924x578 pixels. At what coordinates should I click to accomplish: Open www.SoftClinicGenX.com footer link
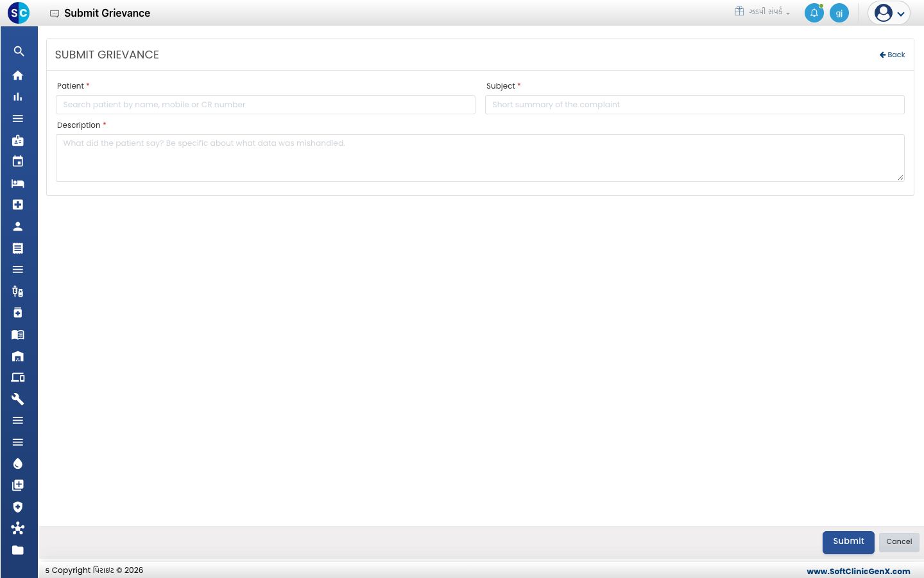point(859,571)
